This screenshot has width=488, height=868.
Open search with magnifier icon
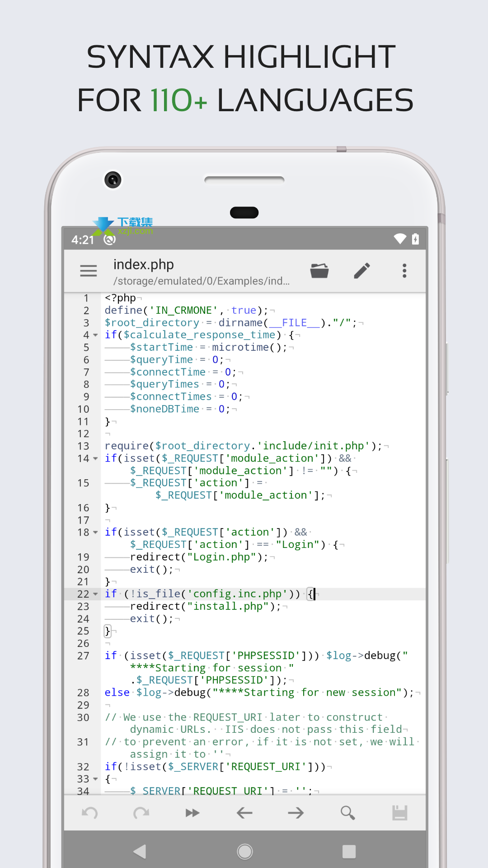tap(347, 813)
